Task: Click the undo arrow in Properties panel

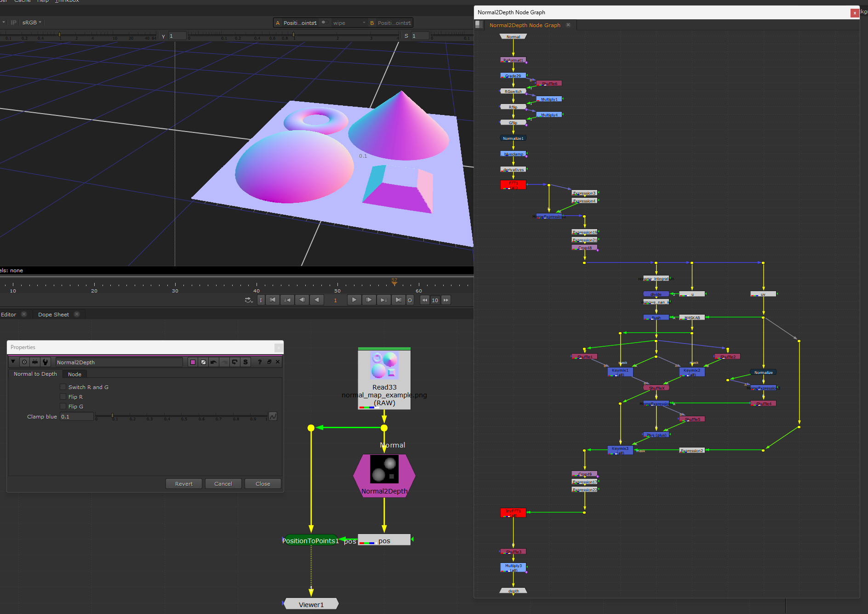Action: (x=214, y=362)
